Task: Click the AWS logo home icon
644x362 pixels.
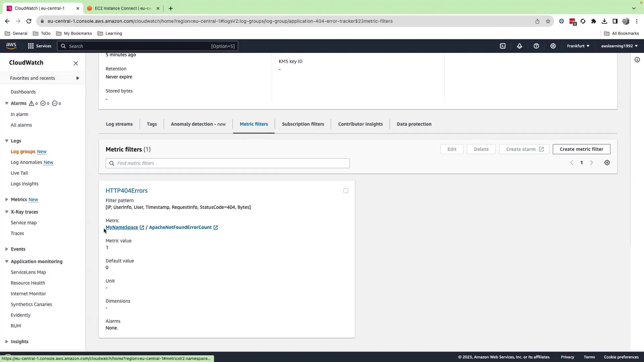Action: [x=11, y=46]
